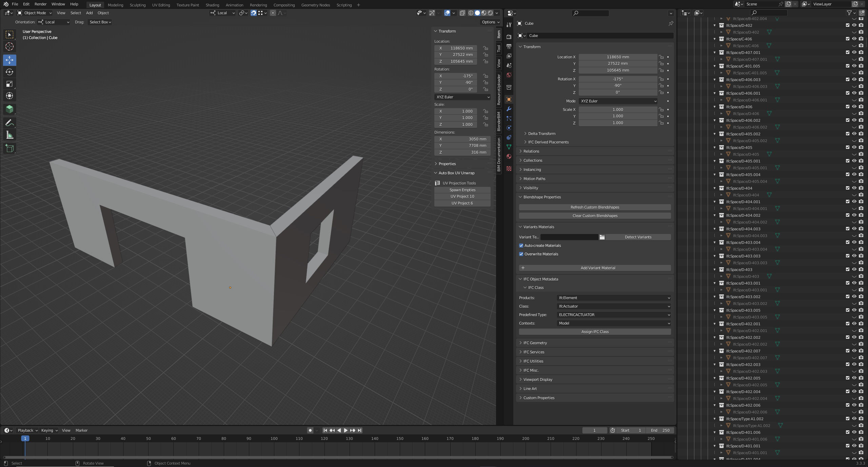
Task: Select the Annotate tool
Action: pyautogui.click(x=9, y=123)
